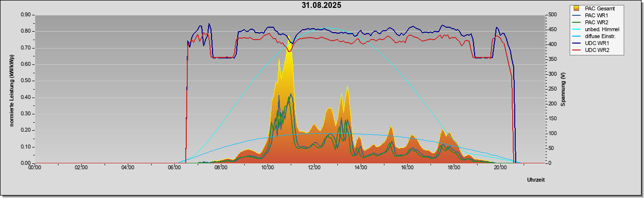Click the PAC Gesamt legend entry
This screenshot has height=198, width=644.
point(597,8)
